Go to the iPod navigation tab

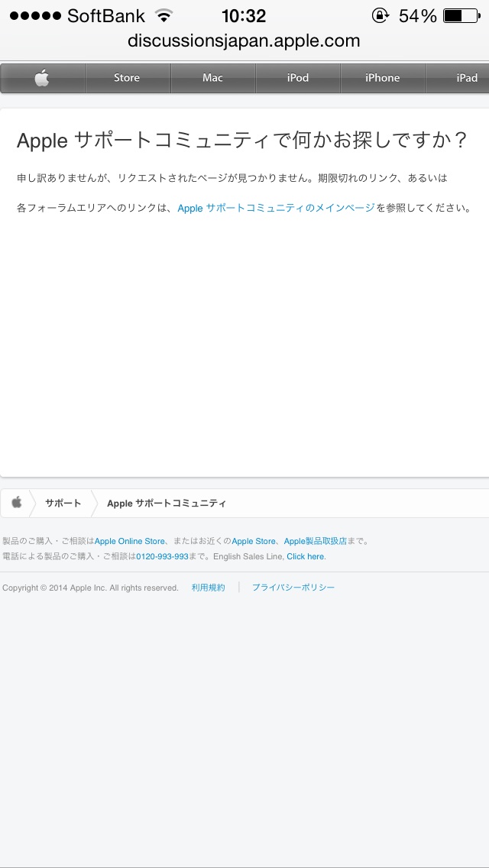click(297, 78)
